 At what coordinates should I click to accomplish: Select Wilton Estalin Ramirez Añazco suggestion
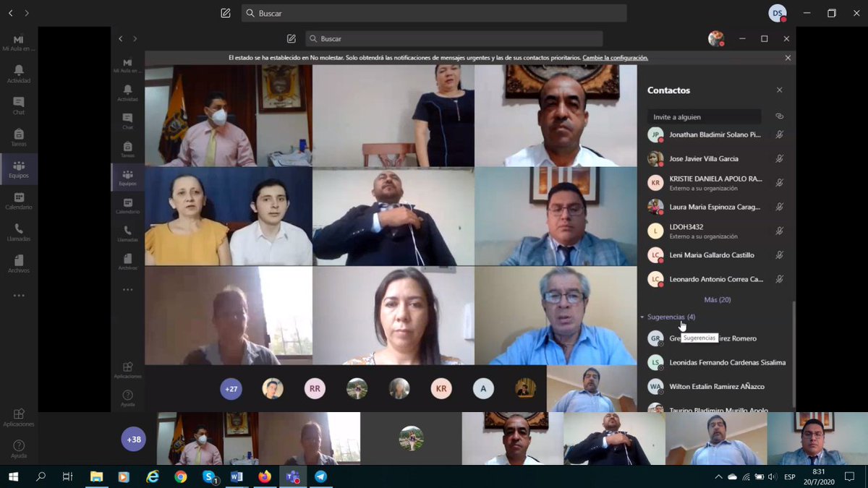pyautogui.click(x=716, y=386)
